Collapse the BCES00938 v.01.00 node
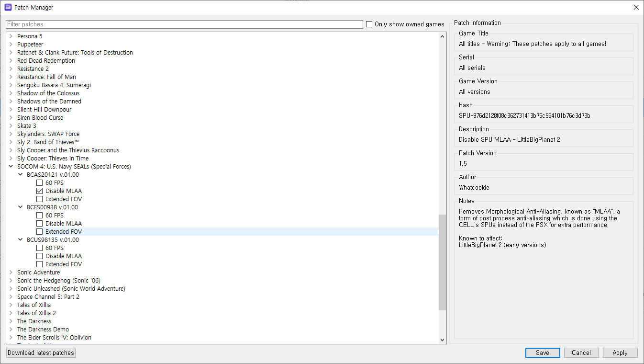The image size is (644, 364). point(21,207)
